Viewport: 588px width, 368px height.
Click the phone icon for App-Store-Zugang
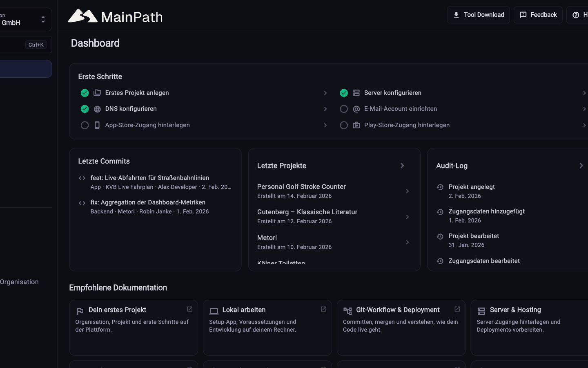97,125
